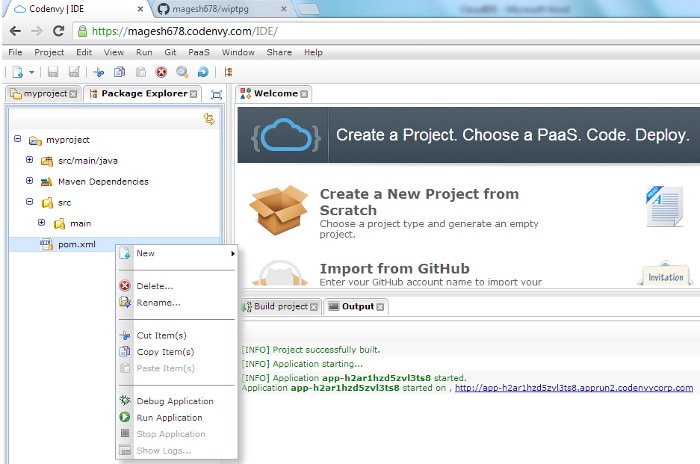This screenshot has height=464, width=700.
Task: Select Maven Dependencies tree item
Action: click(x=103, y=181)
